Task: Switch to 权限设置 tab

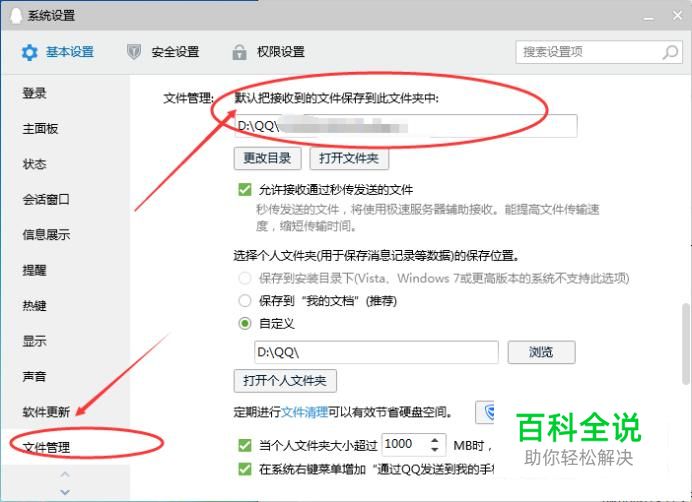Action: (269, 52)
